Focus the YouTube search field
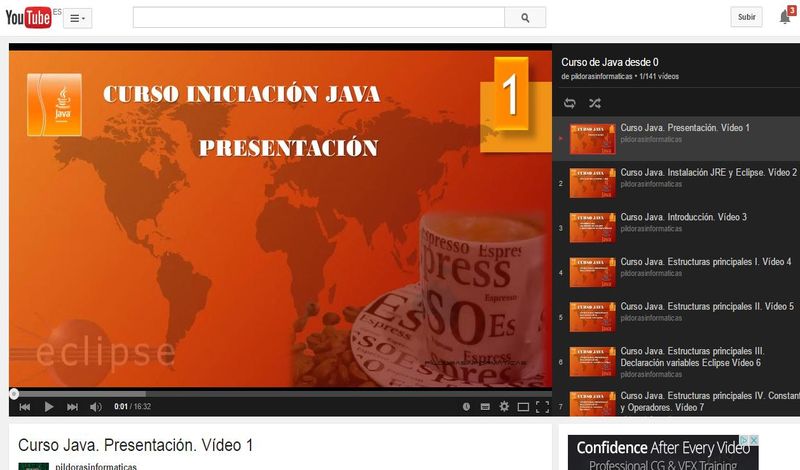 point(318,17)
